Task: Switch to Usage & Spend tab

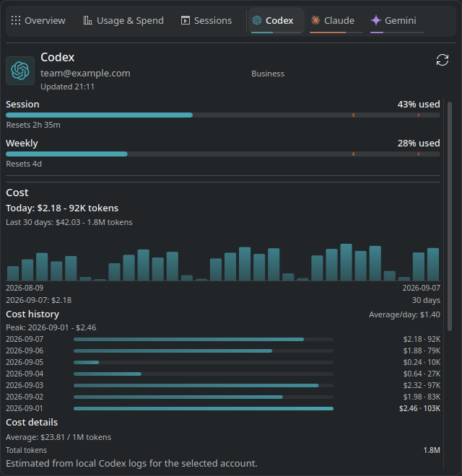Action: [x=123, y=21]
